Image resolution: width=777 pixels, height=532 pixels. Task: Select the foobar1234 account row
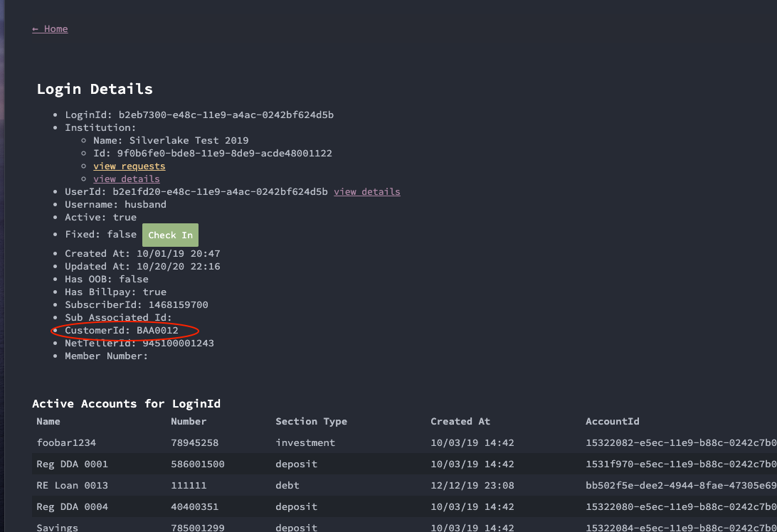pyautogui.click(x=66, y=443)
